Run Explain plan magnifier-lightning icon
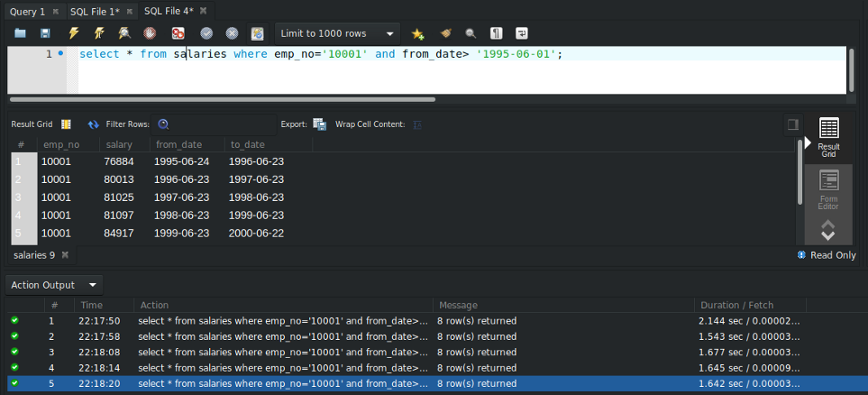The image size is (868, 395). (124, 33)
